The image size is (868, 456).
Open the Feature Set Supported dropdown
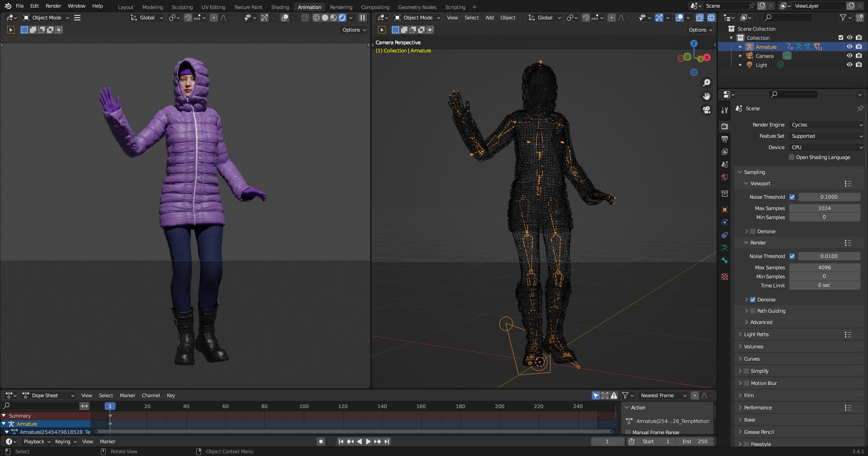(827, 136)
